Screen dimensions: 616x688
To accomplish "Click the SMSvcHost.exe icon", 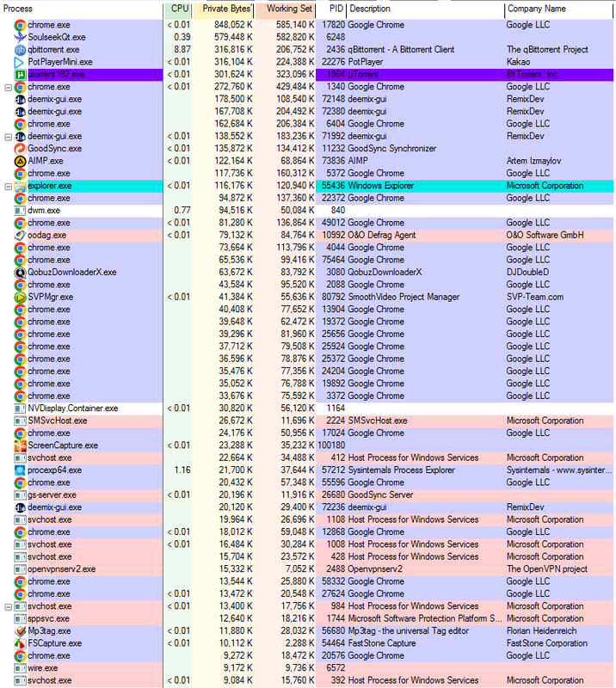I will coord(20,421).
